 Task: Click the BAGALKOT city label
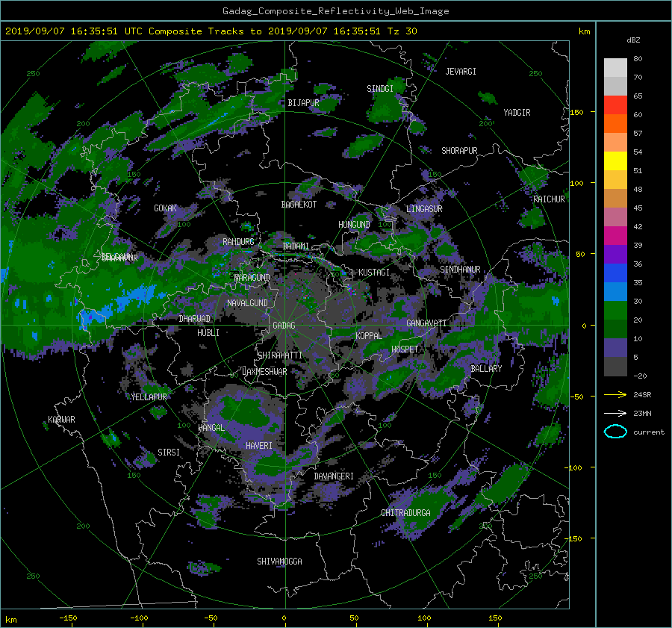(x=299, y=205)
